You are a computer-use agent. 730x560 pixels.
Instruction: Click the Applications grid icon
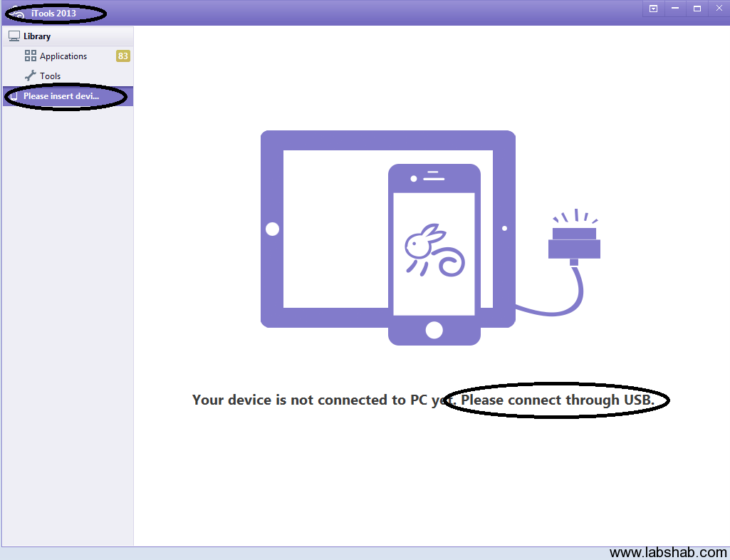coord(30,56)
